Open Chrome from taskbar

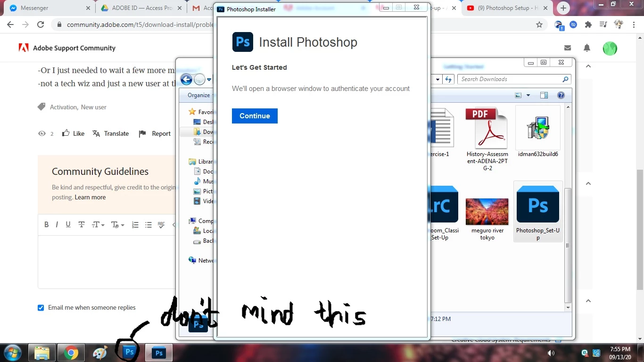pos(71,353)
